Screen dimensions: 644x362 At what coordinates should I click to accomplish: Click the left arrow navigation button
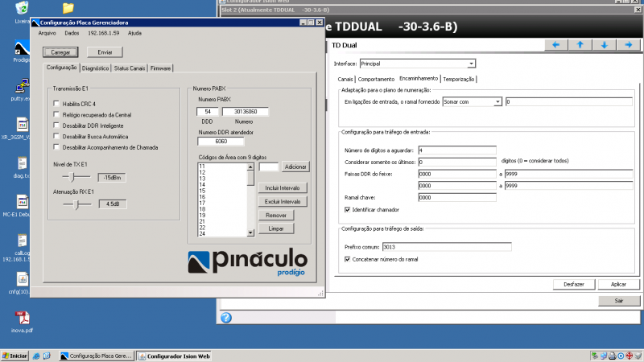(x=555, y=45)
